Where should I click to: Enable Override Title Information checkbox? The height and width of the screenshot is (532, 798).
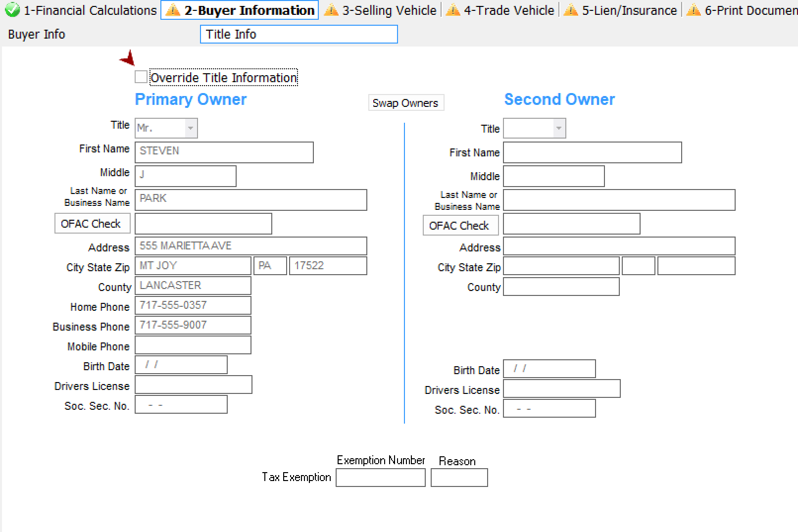141,77
